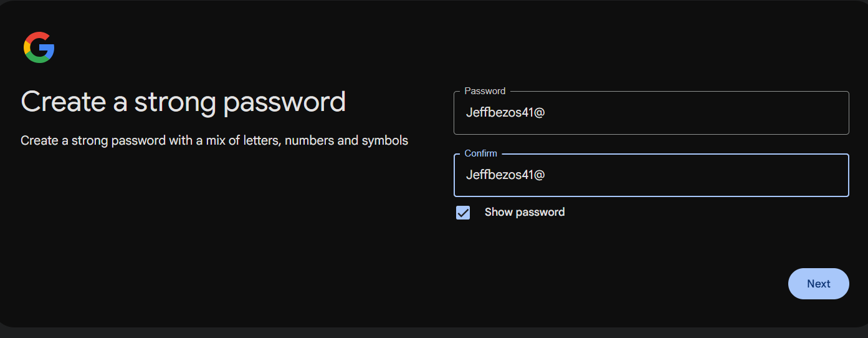Focus the Password input field

coord(651,113)
